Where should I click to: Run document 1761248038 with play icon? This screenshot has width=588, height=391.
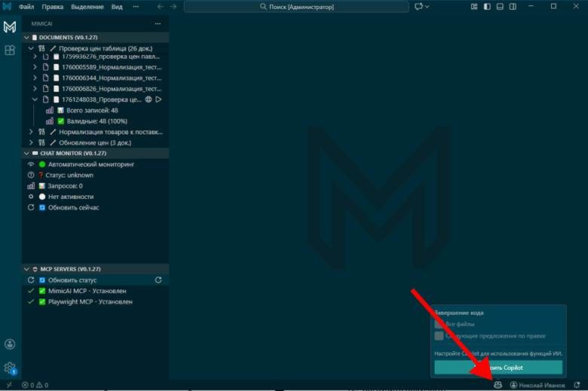click(159, 99)
